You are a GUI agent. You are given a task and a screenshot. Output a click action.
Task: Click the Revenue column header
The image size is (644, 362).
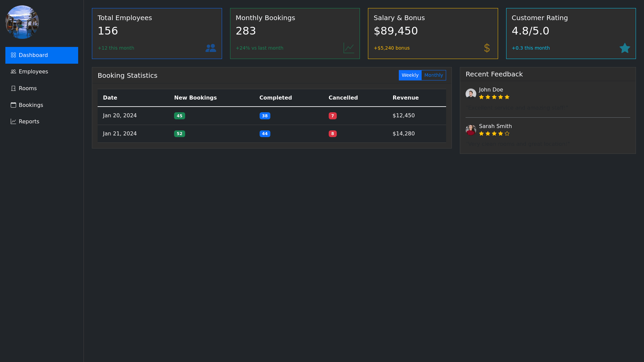click(406, 98)
